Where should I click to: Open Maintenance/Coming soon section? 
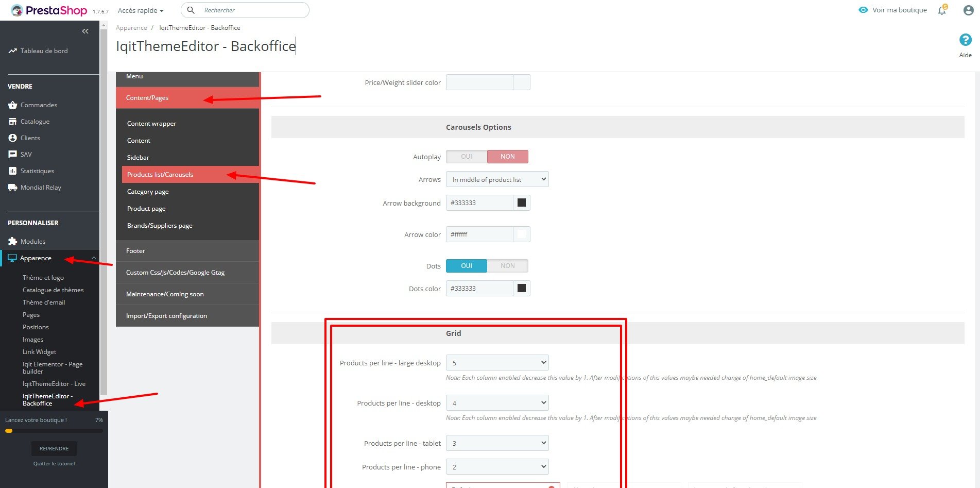pyautogui.click(x=187, y=294)
